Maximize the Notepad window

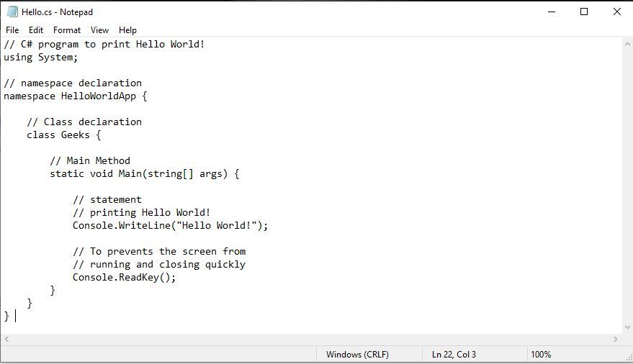click(584, 12)
